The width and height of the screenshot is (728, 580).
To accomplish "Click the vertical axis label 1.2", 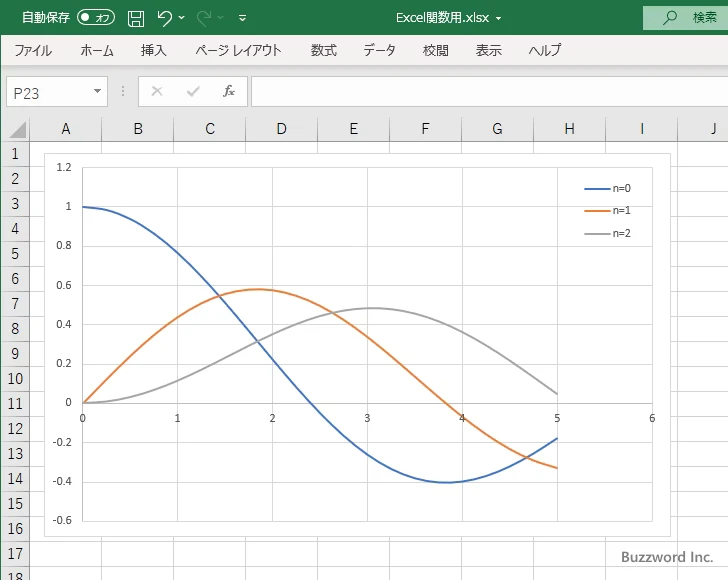I will (x=64, y=167).
